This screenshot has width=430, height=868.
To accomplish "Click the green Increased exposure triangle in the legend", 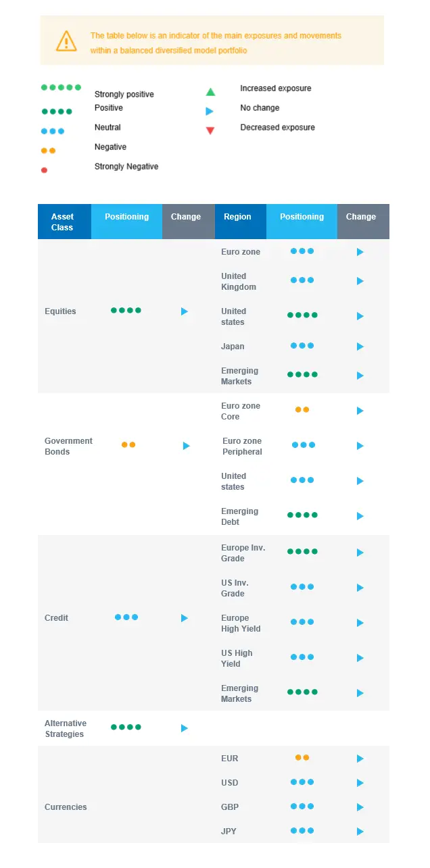I will 210,92.
